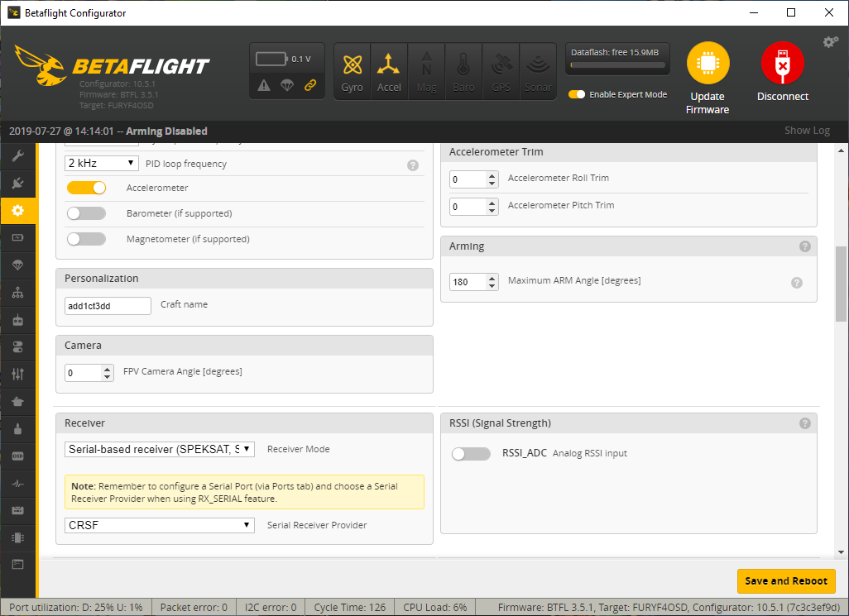Click the Baro sensor indicator
This screenshot has height=616, width=849.
pyautogui.click(x=463, y=72)
